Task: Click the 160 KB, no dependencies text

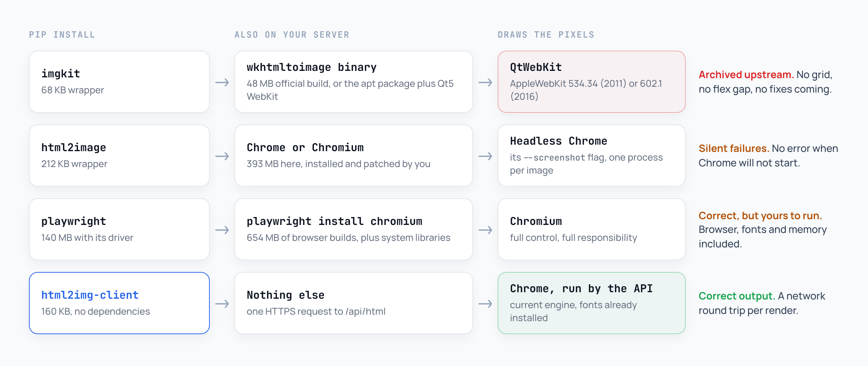Action: click(95, 311)
